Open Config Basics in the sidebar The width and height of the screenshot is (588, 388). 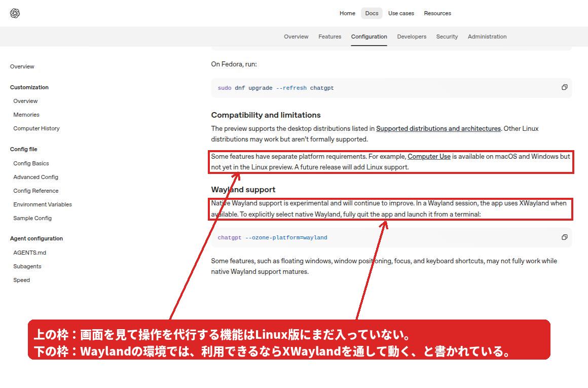(31, 163)
